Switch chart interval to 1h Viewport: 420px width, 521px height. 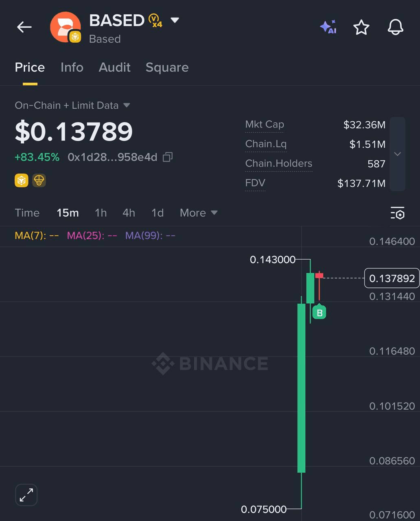101,213
